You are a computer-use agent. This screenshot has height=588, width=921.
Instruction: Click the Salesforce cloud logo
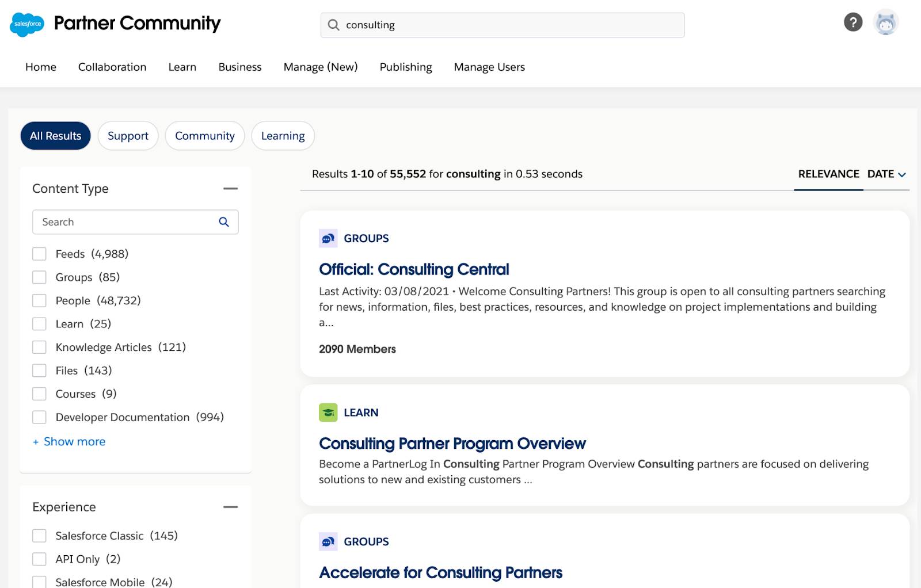pos(27,24)
